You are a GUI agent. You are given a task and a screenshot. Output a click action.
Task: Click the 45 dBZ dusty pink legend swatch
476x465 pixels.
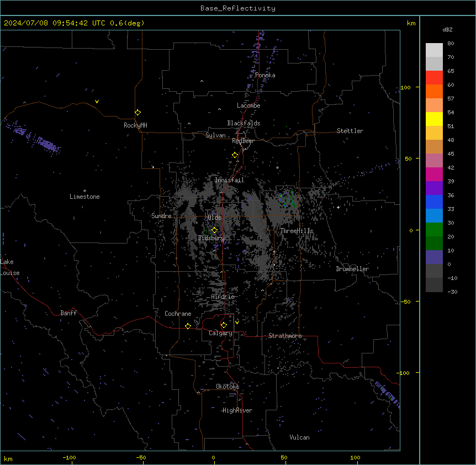(434, 161)
